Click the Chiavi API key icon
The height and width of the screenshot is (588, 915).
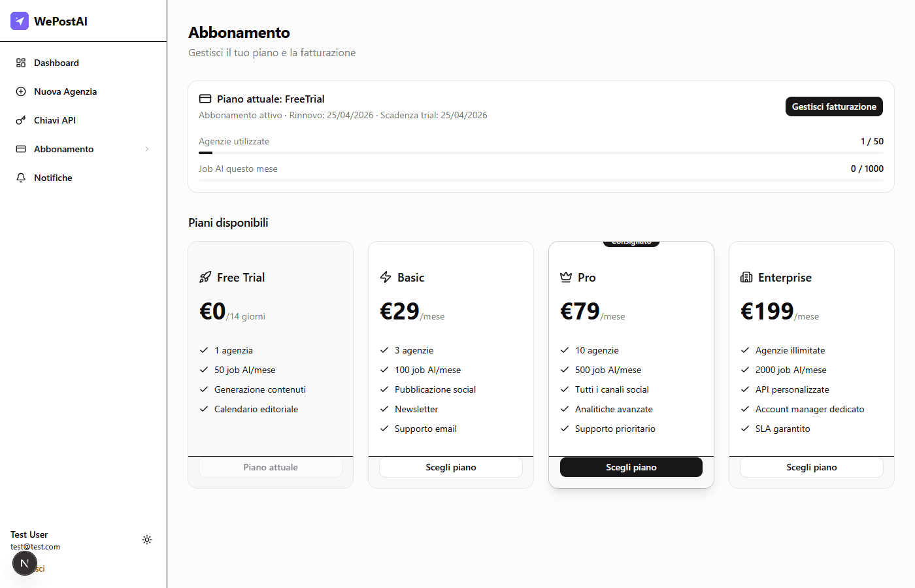(21, 120)
